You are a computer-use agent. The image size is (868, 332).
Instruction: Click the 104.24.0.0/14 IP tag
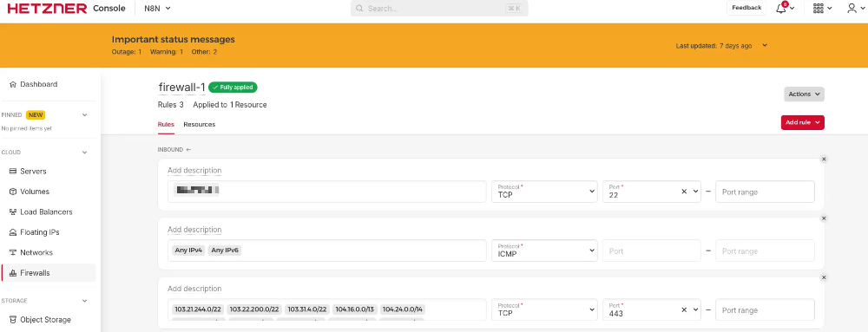[403, 309]
